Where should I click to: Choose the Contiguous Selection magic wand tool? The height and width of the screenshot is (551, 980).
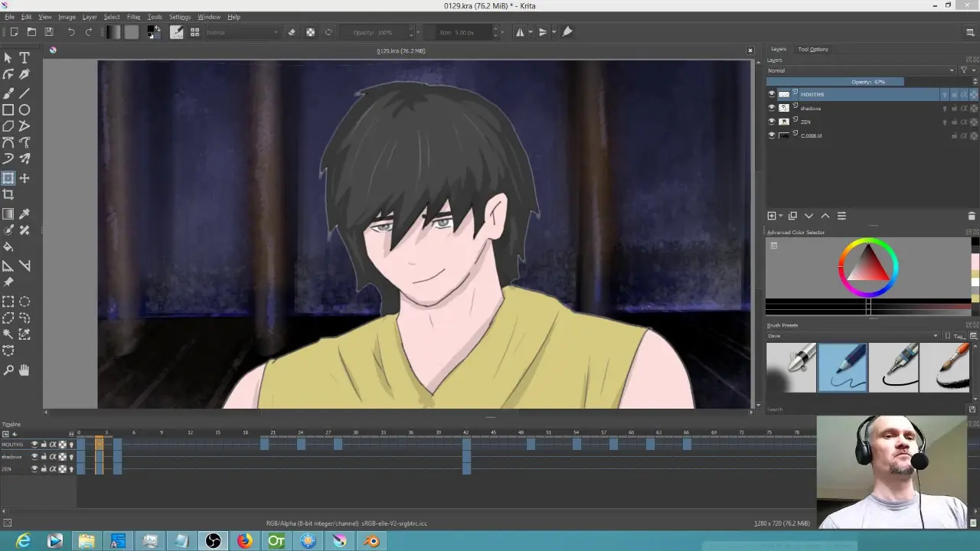point(8,334)
